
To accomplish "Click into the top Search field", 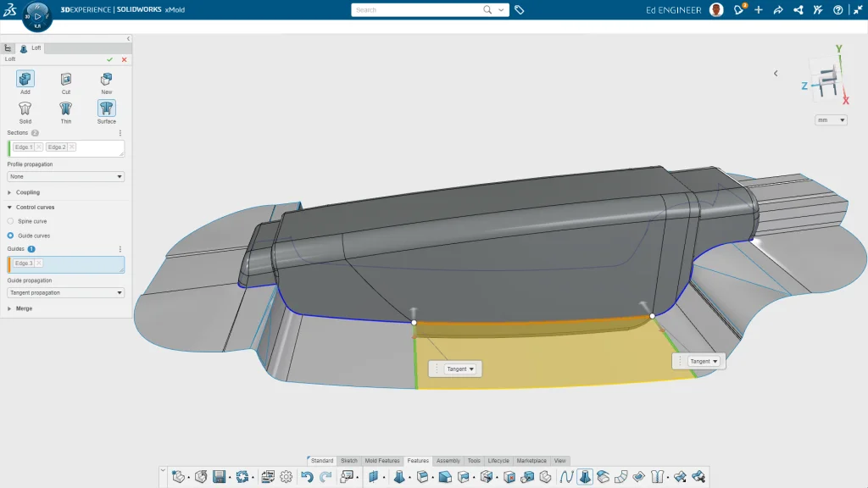I will [x=415, y=10].
